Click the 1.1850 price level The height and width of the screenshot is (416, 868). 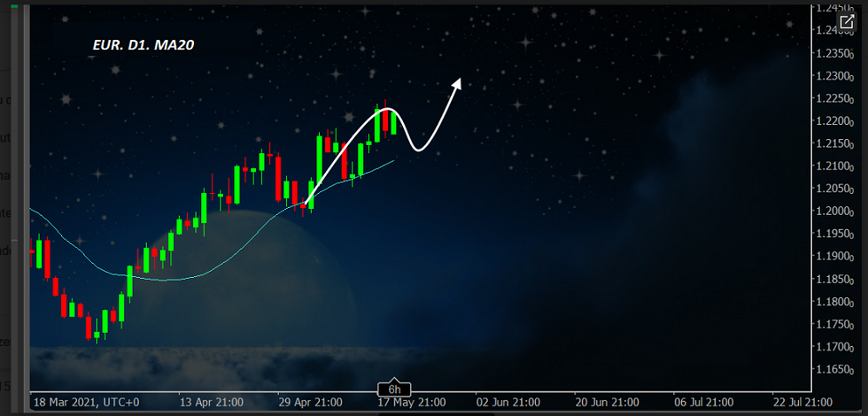[x=833, y=279]
